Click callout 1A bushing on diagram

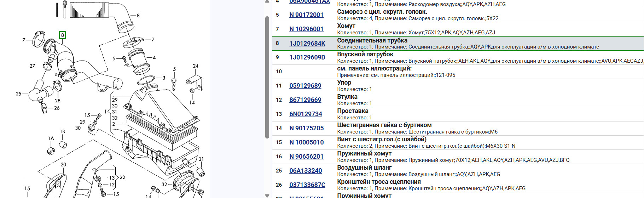[51, 138]
